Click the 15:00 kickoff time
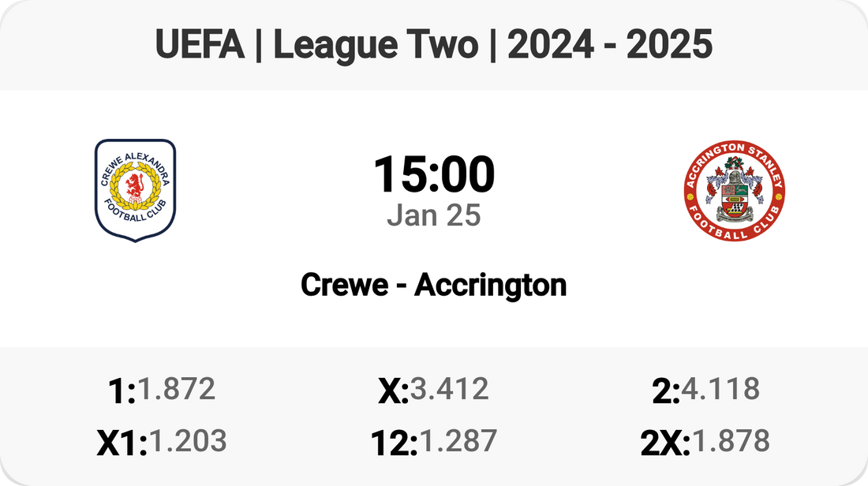Image resolution: width=868 pixels, height=486 pixels. click(x=433, y=174)
